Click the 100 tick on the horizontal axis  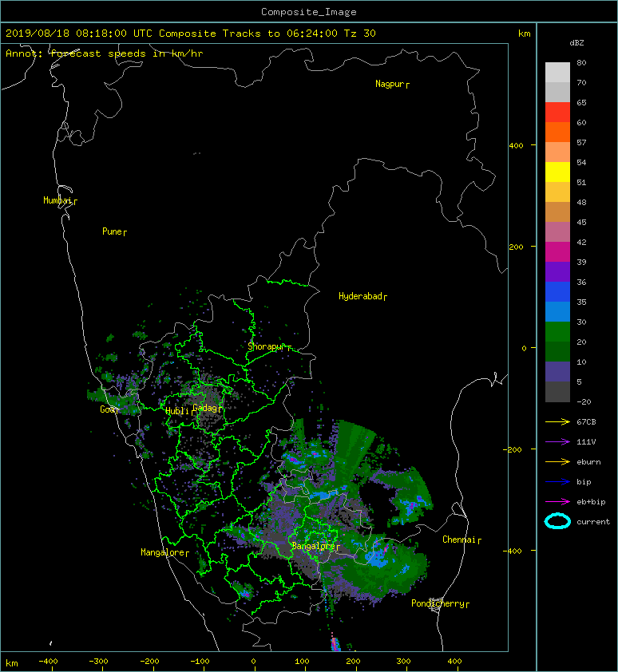click(303, 662)
